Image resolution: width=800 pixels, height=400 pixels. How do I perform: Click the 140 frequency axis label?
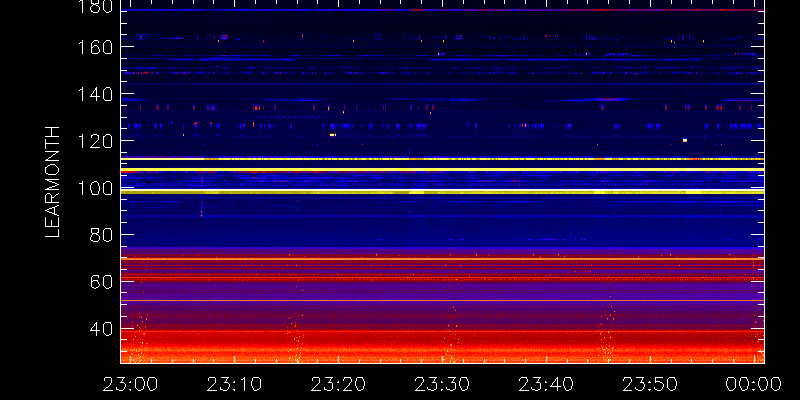94,94
